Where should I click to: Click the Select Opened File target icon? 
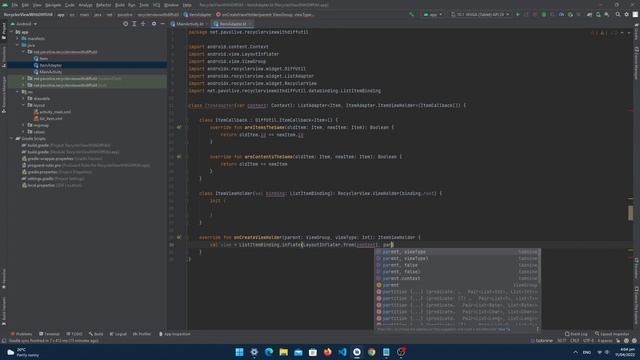pos(125,24)
